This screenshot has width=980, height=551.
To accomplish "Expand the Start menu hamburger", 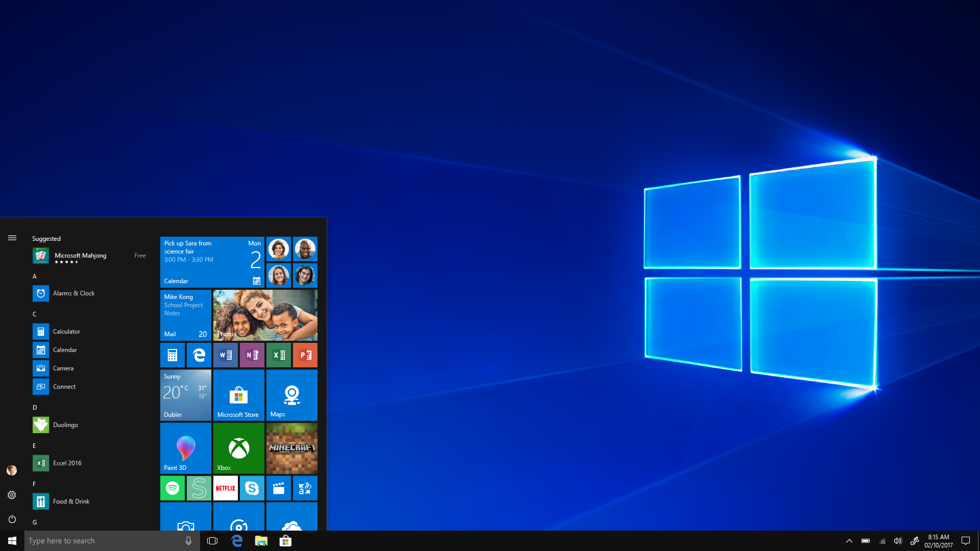I will tap(12, 238).
